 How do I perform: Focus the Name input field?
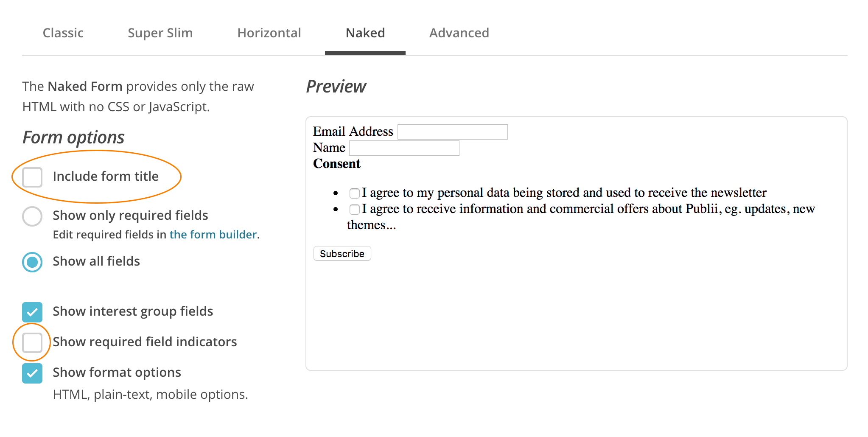404,148
